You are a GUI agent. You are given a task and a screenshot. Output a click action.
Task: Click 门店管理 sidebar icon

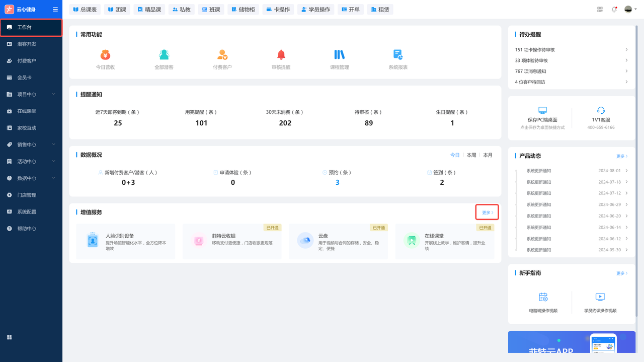[x=9, y=195]
